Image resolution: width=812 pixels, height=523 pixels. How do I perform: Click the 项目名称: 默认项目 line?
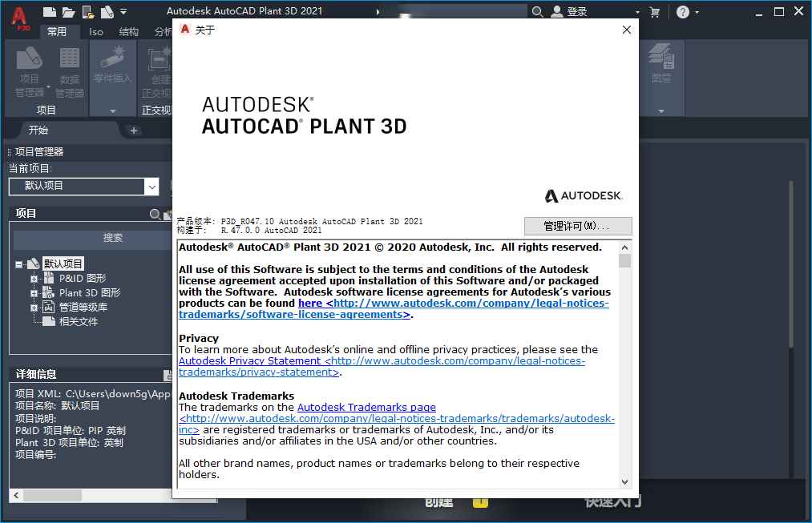pos(57,406)
